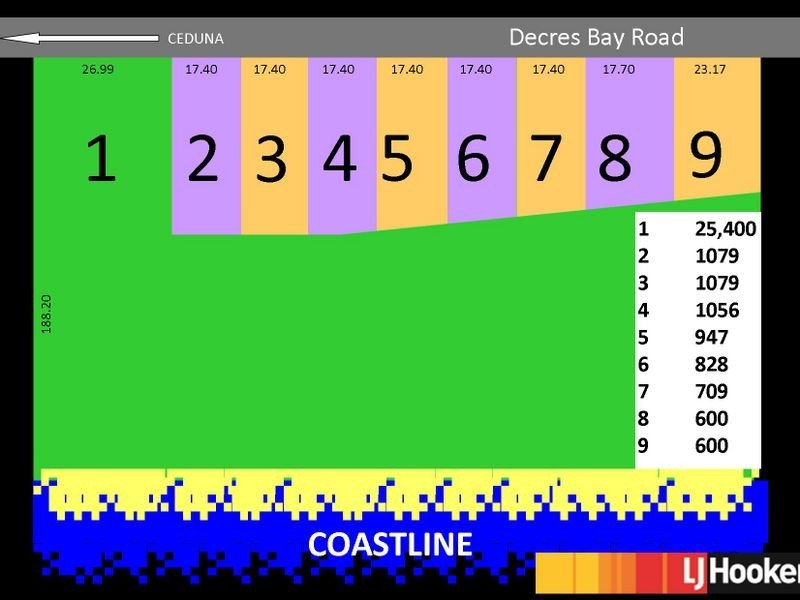Screen dimensions: 800x600
Task: Click the 25,400 area value for lot 1
Action: (726, 229)
